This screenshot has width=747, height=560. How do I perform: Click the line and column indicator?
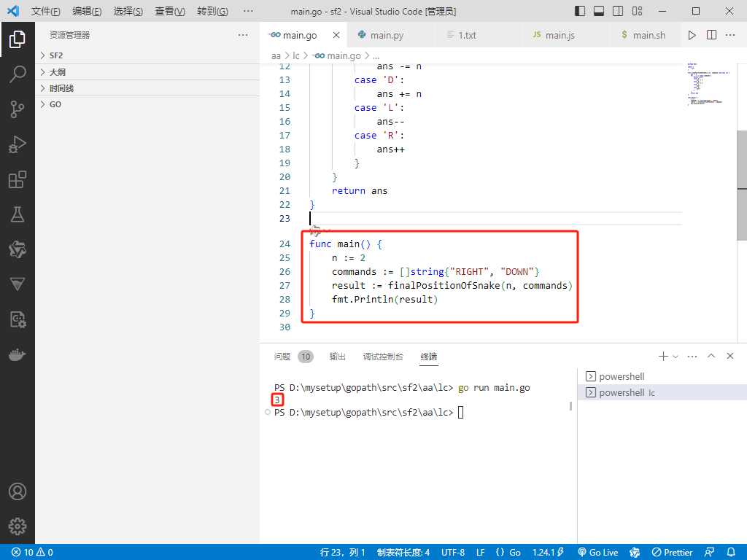[343, 553]
